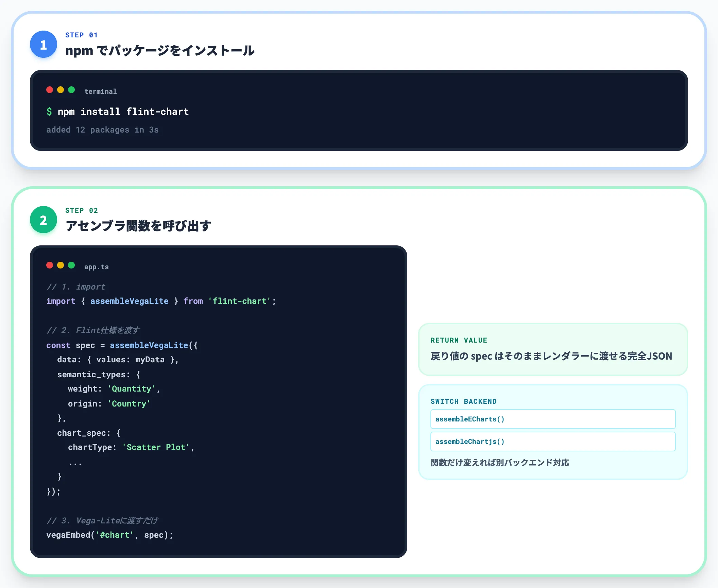Image resolution: width=718 pixels, height=588 pixels.
Task: Click the 'STEP 01' label
Action: [x=82, y=35]
